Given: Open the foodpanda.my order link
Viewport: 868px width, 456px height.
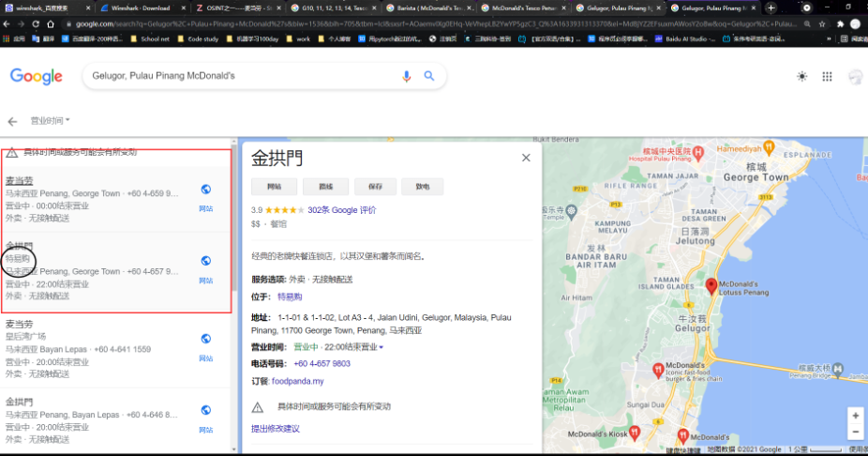Looking at the screenshot, I should click(x=298, y=381).
